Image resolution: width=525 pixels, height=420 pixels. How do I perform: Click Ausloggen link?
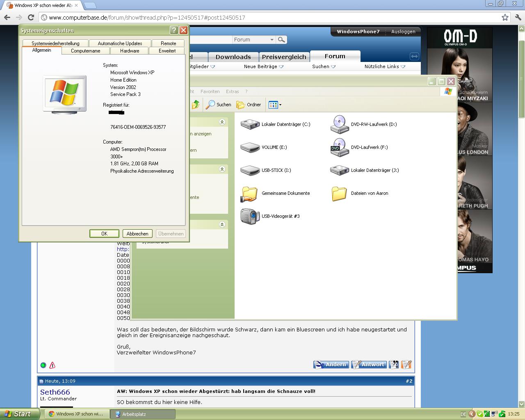tap(403, 32)
